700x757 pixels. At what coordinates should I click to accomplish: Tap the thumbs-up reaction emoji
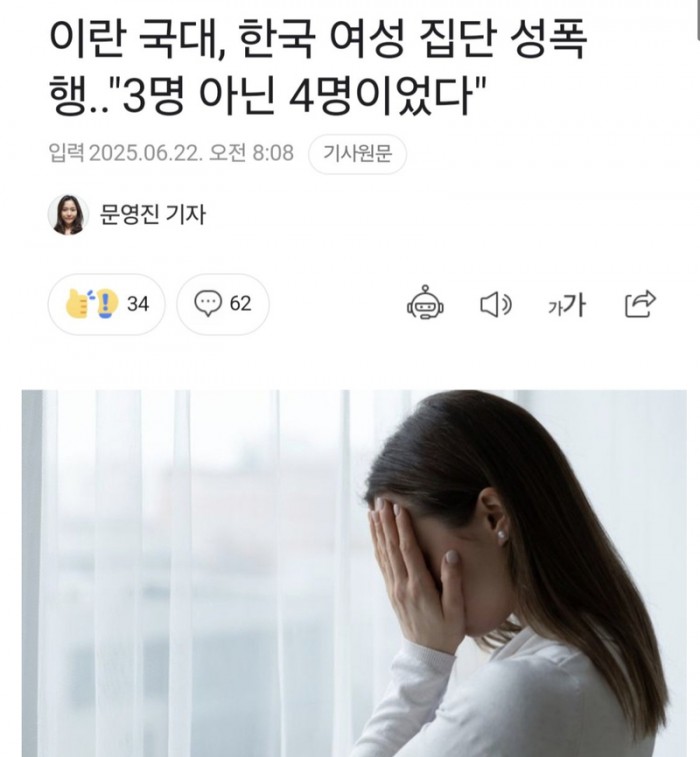78,303
